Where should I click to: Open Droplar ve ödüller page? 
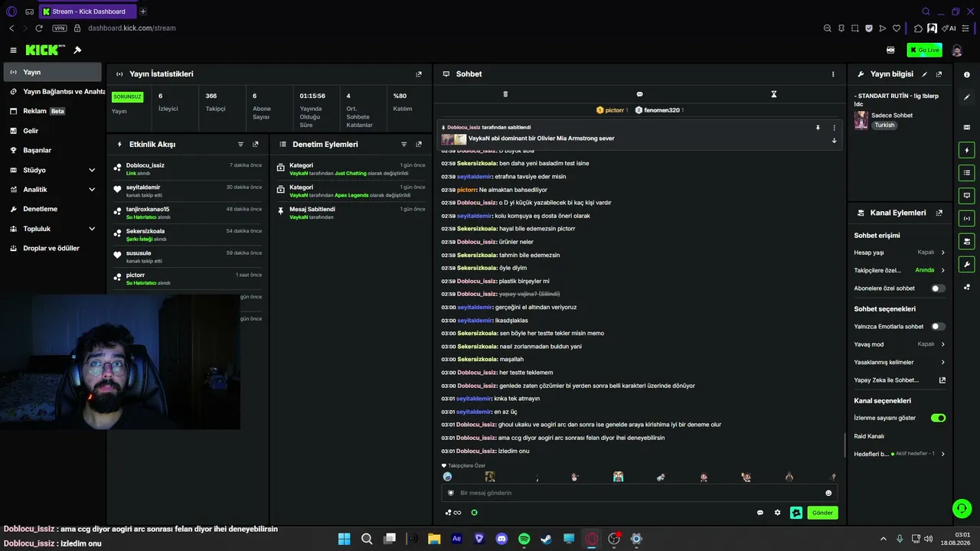(52, 248)
